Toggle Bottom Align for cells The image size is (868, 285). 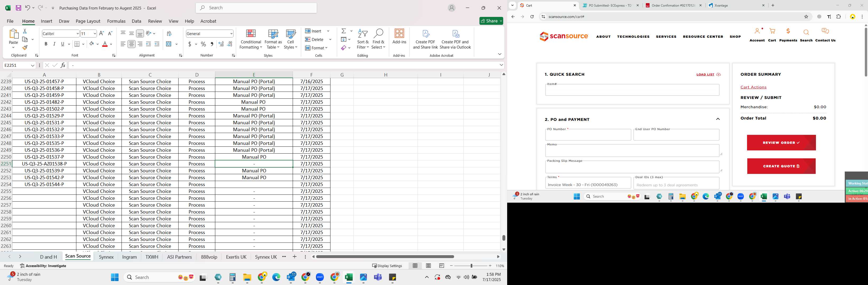point(140,33)
